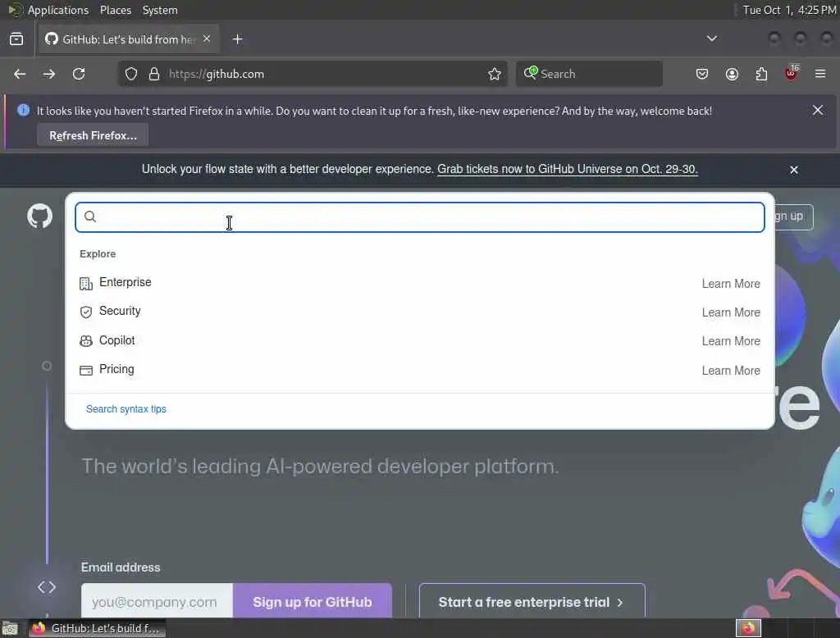Click the Copilot face icon

pyautogui.click(x=85, y=341)
